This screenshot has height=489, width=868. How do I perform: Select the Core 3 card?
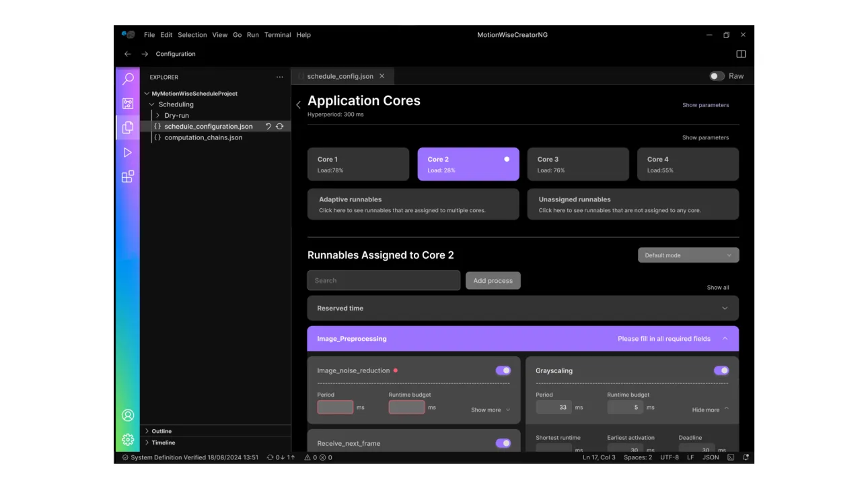(x=578, y=164)
